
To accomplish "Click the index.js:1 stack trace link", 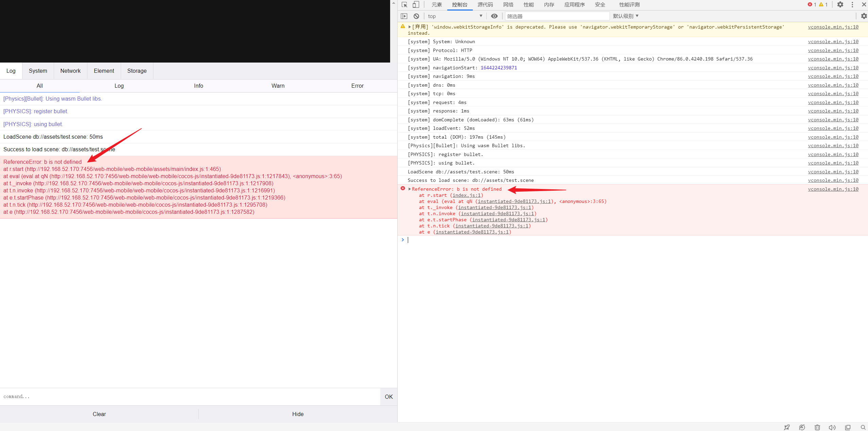I will point(466,195).
